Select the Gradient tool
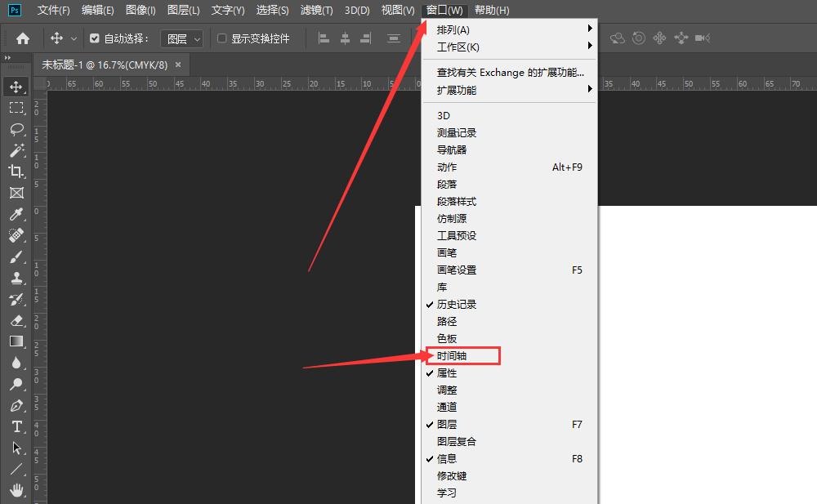This screenshot has width=817, height=504. coord(17,342)
